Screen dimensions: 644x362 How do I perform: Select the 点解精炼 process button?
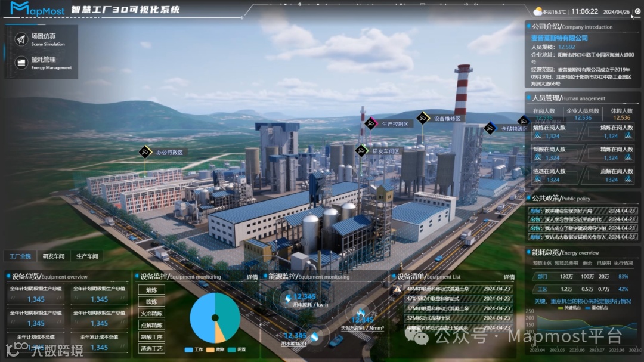(151, 325)
